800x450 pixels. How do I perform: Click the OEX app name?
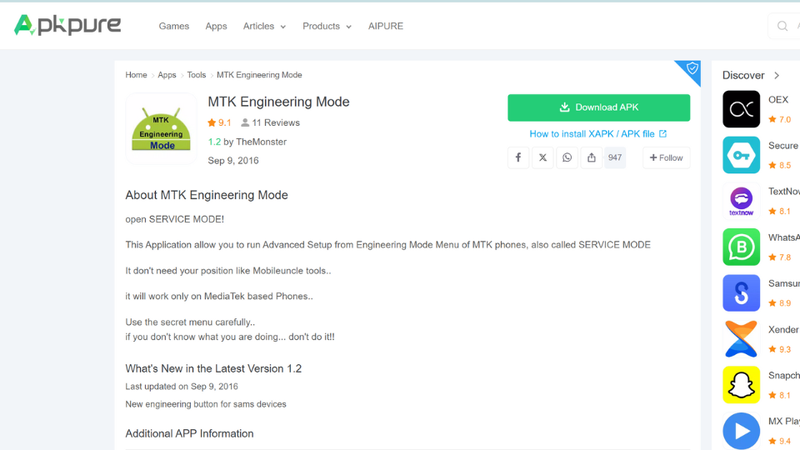pos(778,99)
